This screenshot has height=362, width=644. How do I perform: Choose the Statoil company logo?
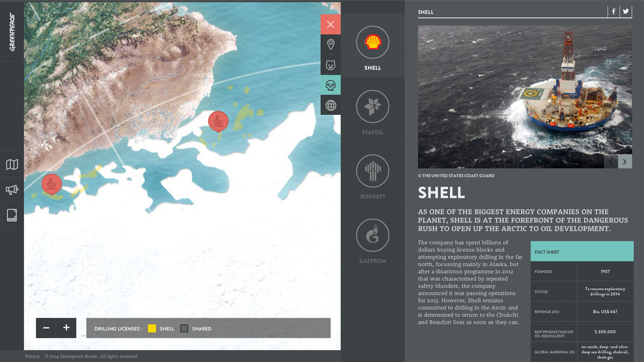(x=373, y=107)
